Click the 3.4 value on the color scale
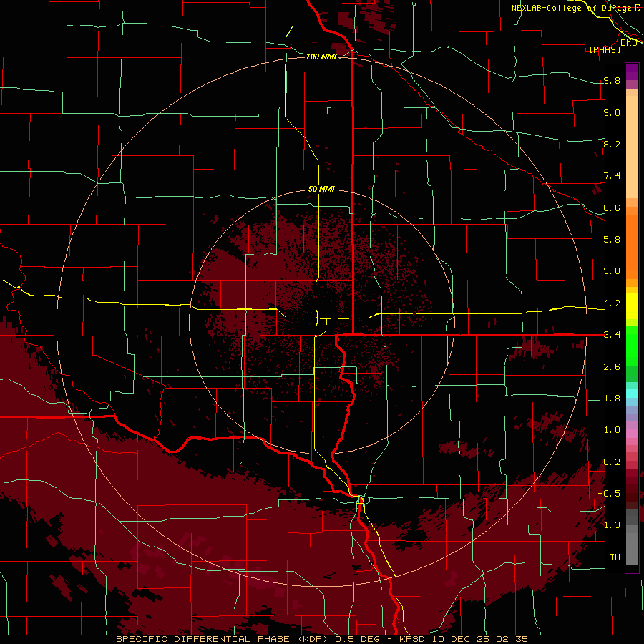The height and width of the screenshot is (644, 644). coord(612,334)
